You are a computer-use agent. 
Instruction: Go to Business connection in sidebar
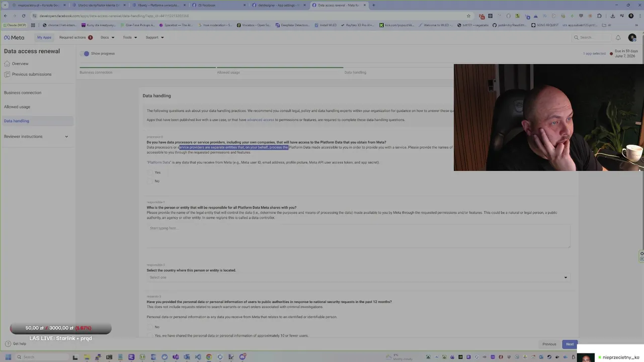[23, 93]
